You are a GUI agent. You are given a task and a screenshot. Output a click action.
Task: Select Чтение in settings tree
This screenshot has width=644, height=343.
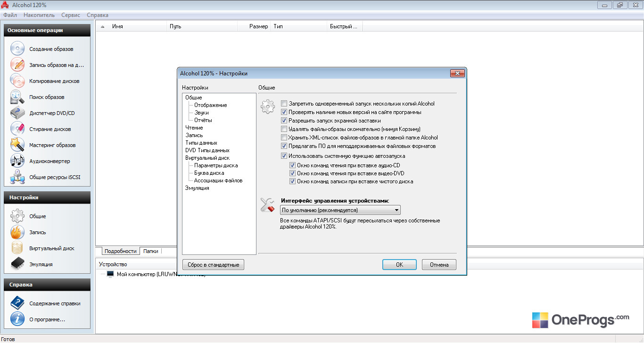[x=194, y=128]
